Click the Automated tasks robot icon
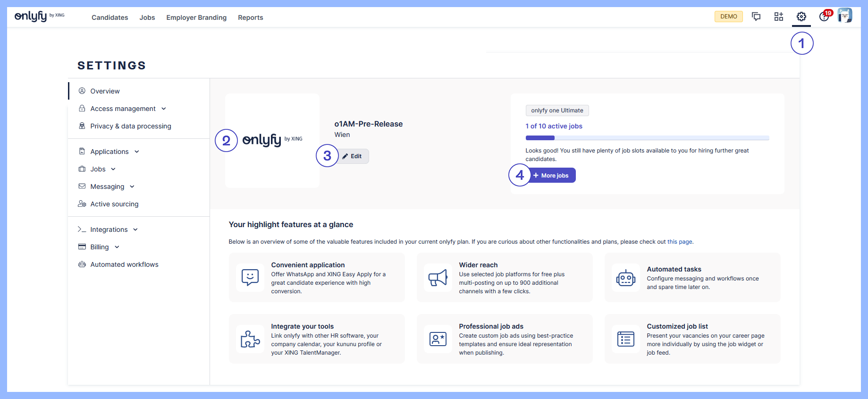This screenshot has width=868, height=399. [625, 278]
